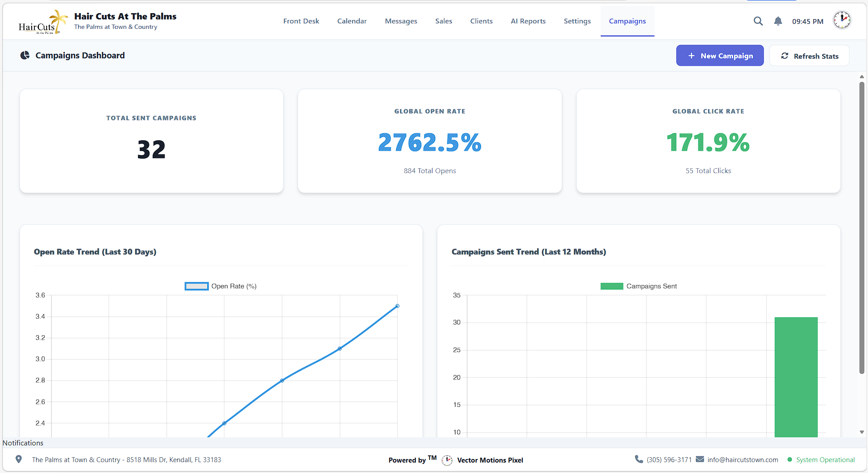
Task: Navigate to the Messages page
Action: [401, 21]
